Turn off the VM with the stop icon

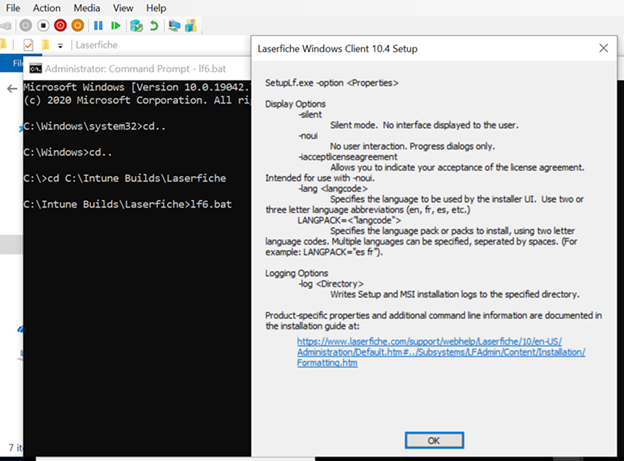point(43,25)
